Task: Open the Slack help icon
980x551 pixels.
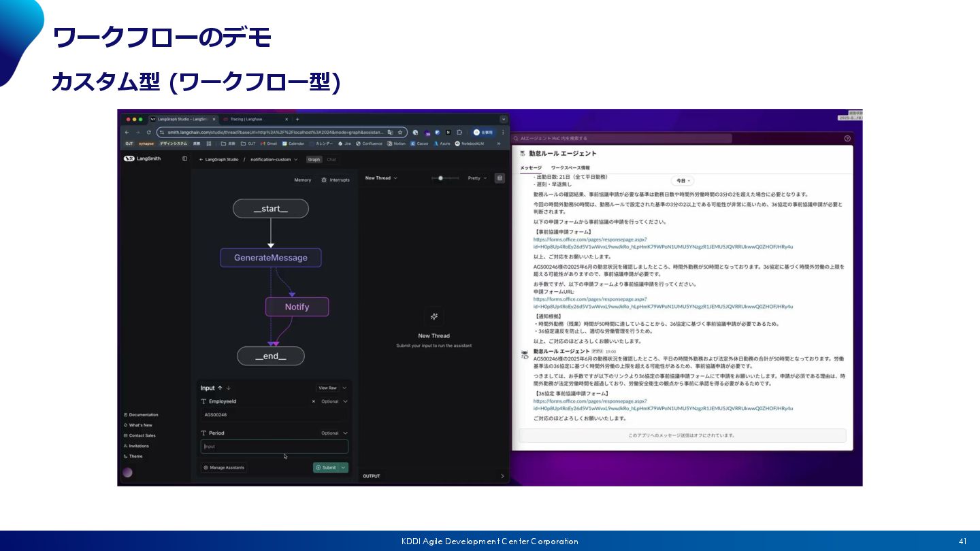Action: pyautogui.click(x=847, y=138)
